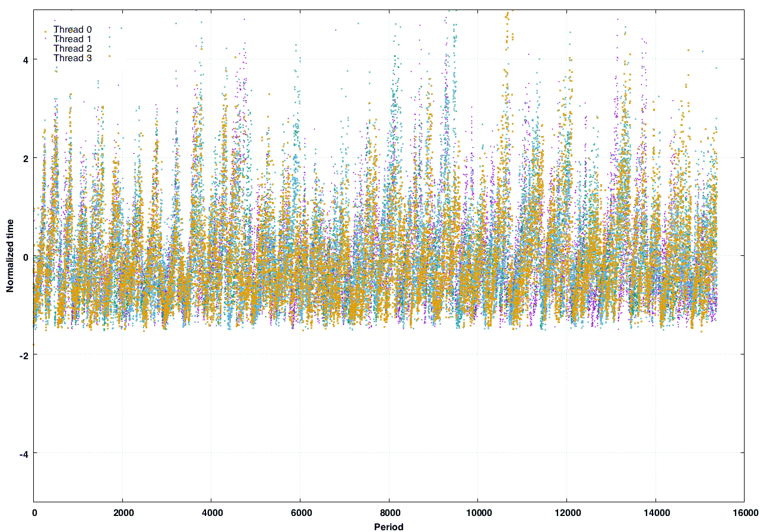
Task: Click the y-axis tick label '-2'
Action: [x=24, y=355]
